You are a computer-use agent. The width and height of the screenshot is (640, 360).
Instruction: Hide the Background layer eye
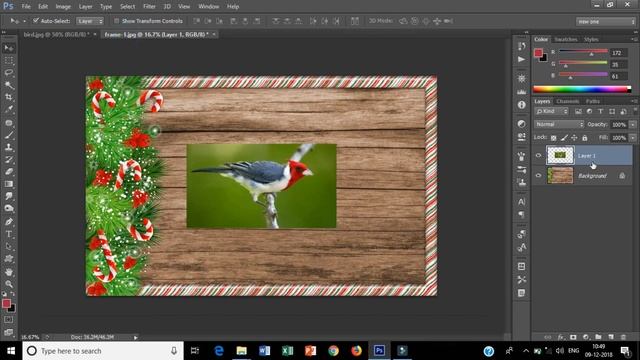(x=538, y=176)
